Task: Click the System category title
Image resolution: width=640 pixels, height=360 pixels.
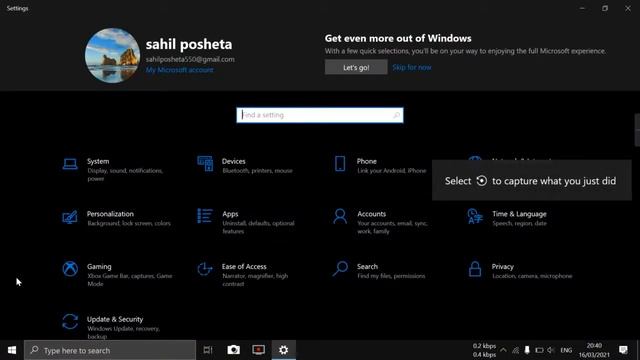Action: point(98,161)
